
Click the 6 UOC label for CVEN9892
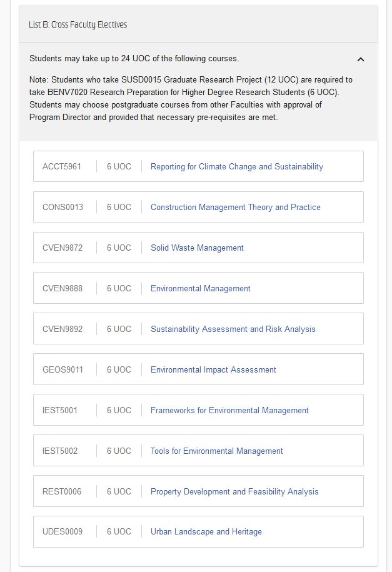click(x=119, y=329)
